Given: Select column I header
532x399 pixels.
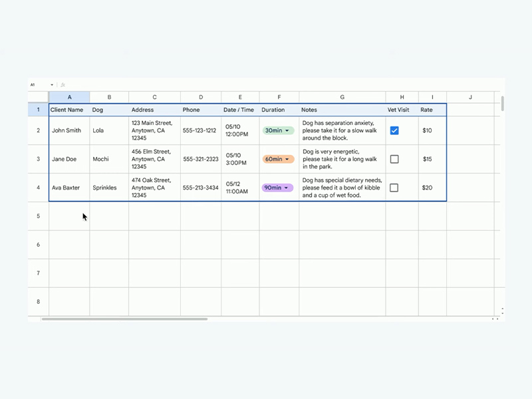Looking at the screenshot, I should [433, 97].
